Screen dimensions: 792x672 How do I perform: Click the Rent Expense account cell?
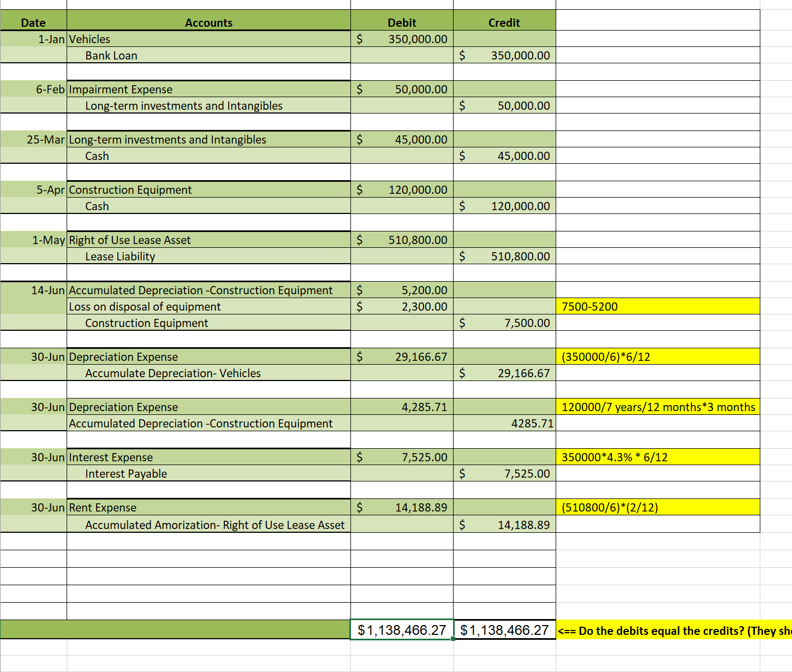[x=209, y=507]
